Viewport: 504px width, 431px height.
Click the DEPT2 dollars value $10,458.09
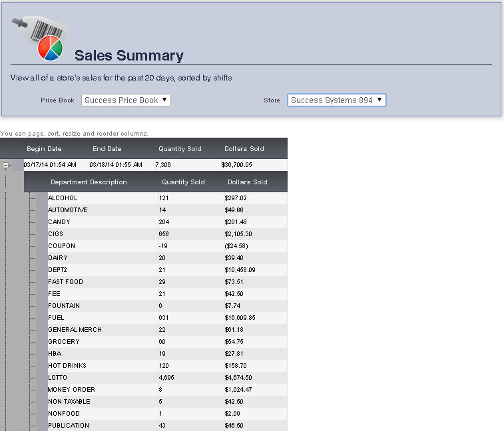pyautogui.click(x=240, y=270)
